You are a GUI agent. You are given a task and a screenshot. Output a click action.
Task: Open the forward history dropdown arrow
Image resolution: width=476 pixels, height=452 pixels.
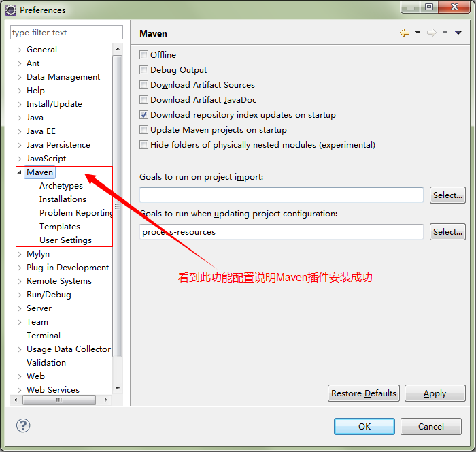[x=445, y=33]
